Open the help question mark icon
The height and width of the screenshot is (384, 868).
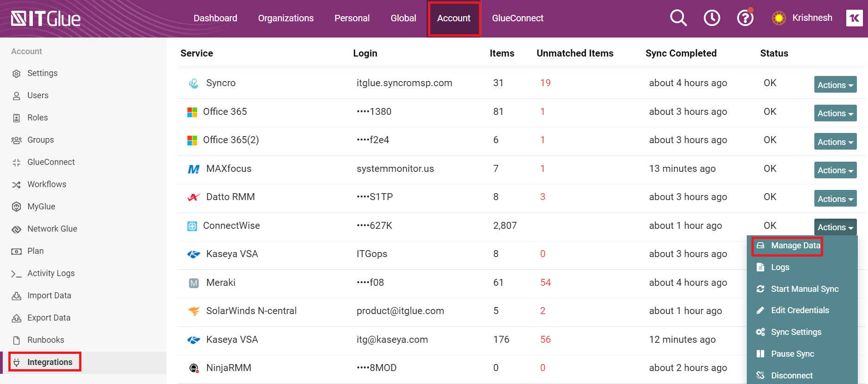point(745,18)
